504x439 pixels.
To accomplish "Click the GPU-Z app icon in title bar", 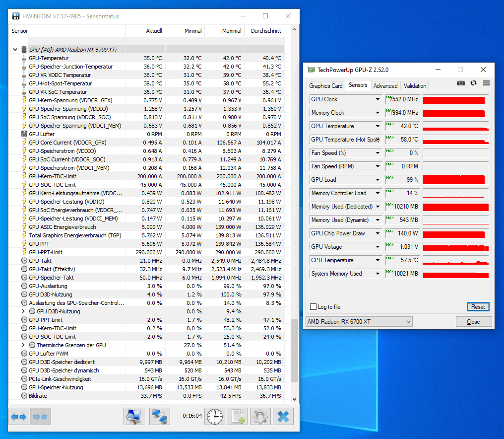I will [311, 70].
